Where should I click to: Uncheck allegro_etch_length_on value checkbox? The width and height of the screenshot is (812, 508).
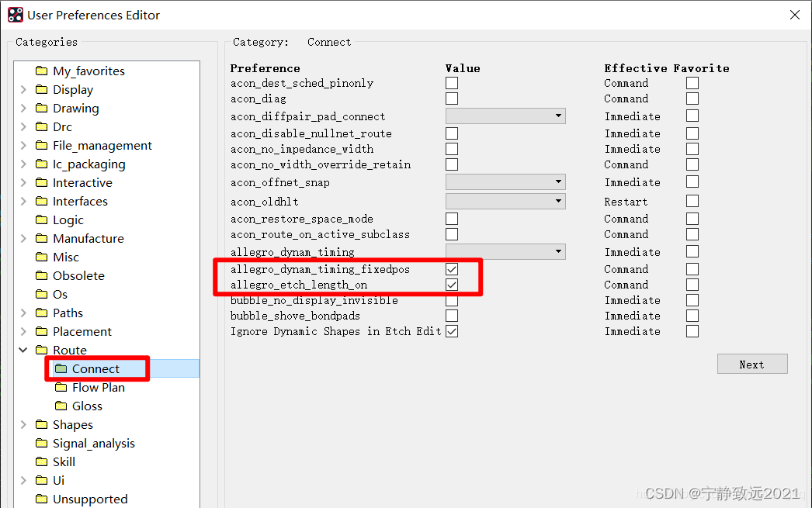[x=452, y=285]
